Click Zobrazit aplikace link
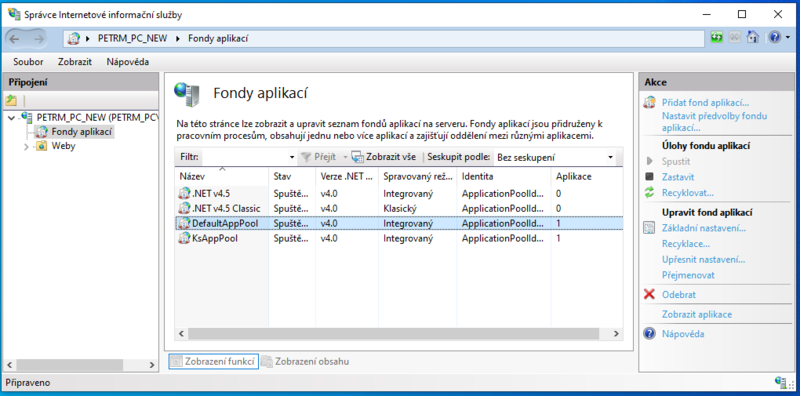The height and width of the screenshot is (396, 800). click(697, 314)
